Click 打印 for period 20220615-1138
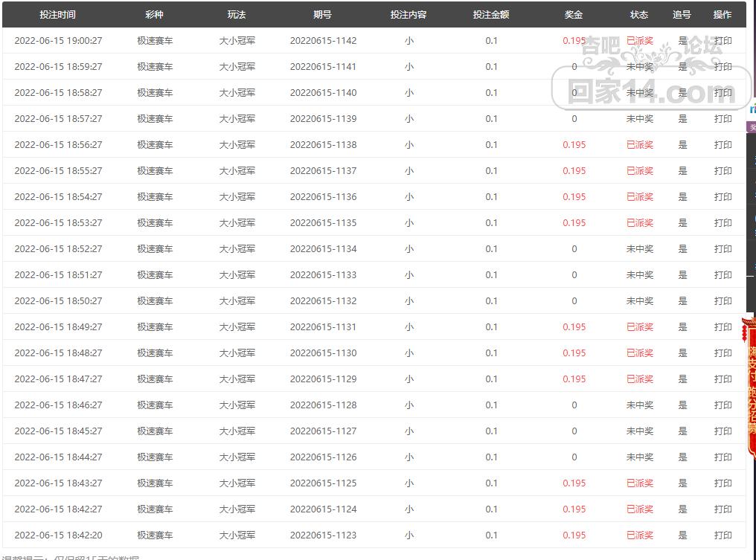 coord(723,144)
